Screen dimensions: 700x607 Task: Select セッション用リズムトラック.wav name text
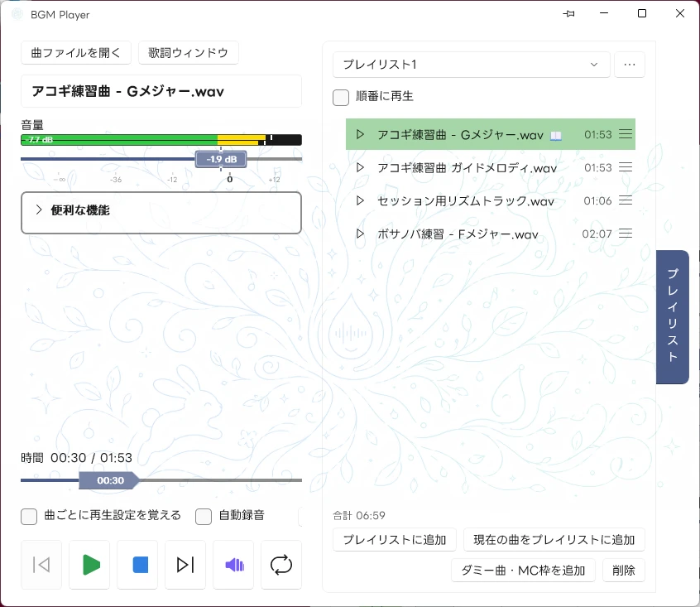(x=466, y=201)
